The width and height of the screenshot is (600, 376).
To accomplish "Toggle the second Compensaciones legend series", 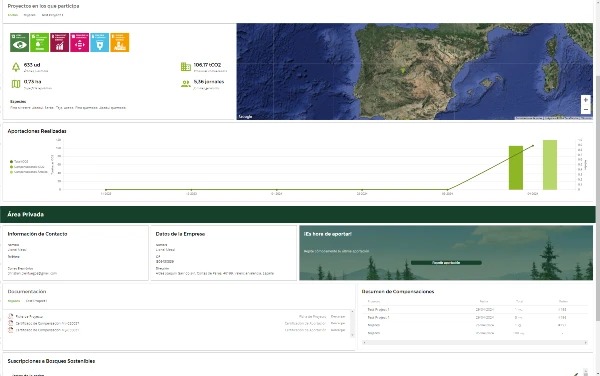I will tap(27, 167).
